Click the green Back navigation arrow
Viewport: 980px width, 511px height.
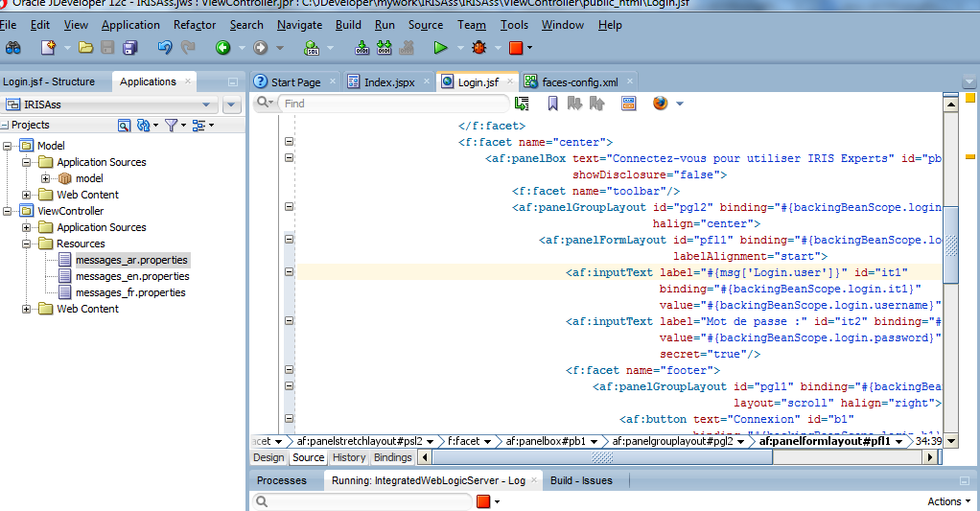(223, 47)
